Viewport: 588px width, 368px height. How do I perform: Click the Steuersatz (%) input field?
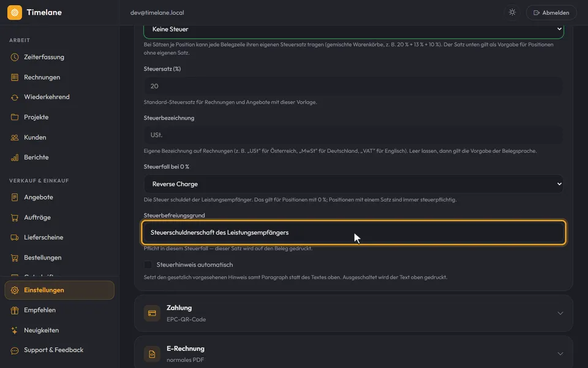pos(353,86)
